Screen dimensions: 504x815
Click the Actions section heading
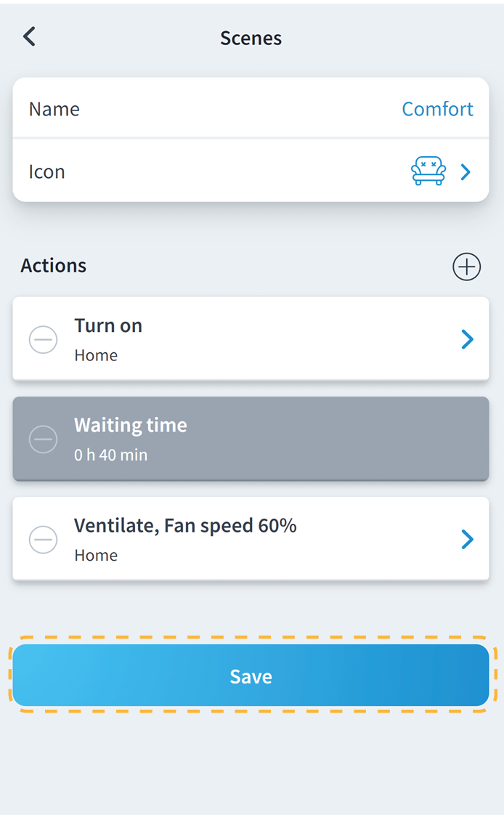(54, 266)
